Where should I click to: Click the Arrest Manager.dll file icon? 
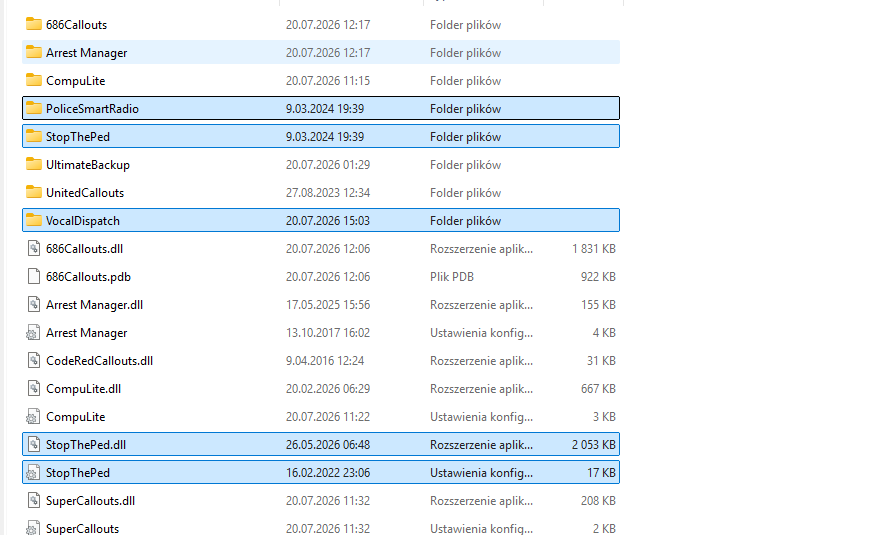(33, 304)
